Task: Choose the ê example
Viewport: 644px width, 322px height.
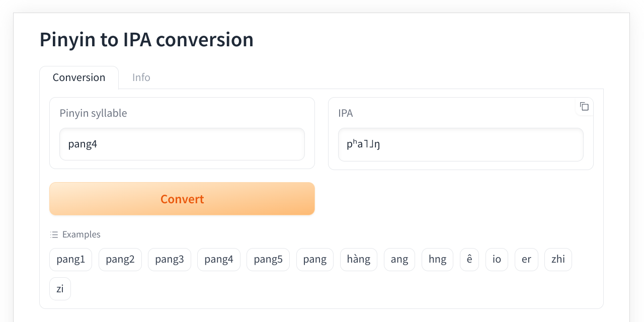Action: tap(469, 260)
